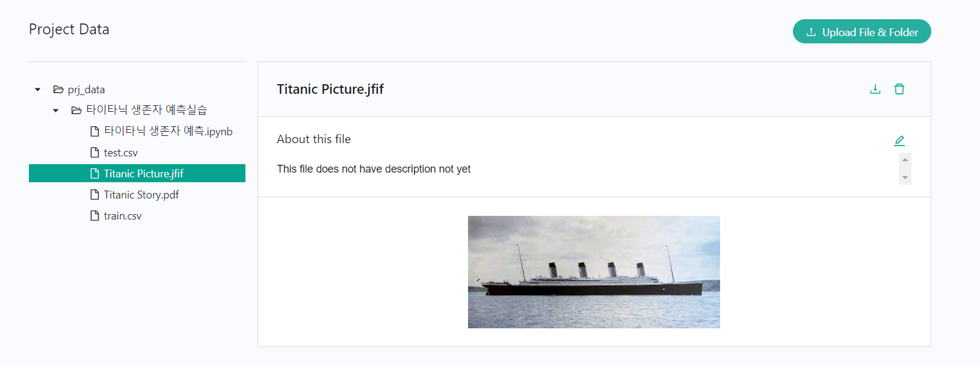Image resolution: width=980 pixels, height=365 pixels.
Task: Click the train.csv file icon
Action: tap(94, 216)
